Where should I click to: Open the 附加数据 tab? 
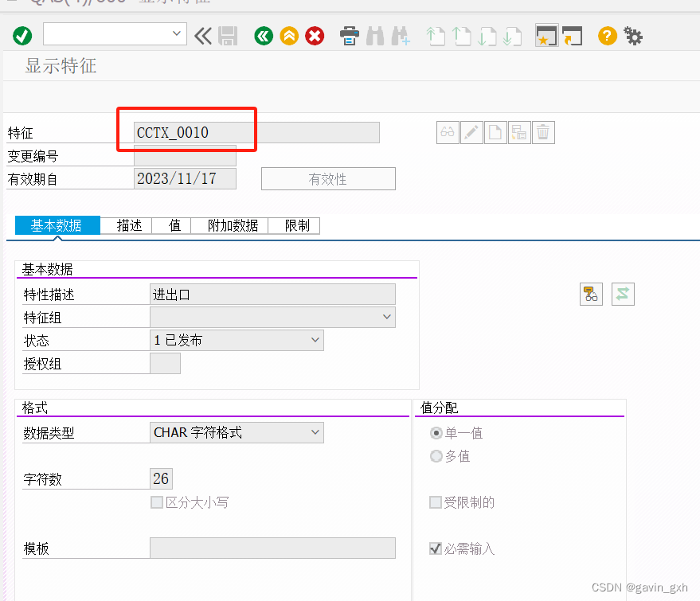230,225
